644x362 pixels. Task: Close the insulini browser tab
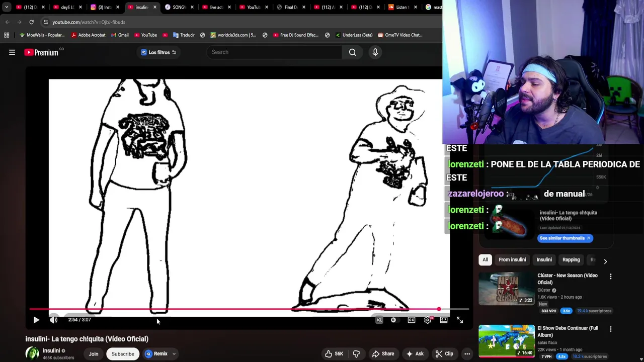(x=154, y=7)
